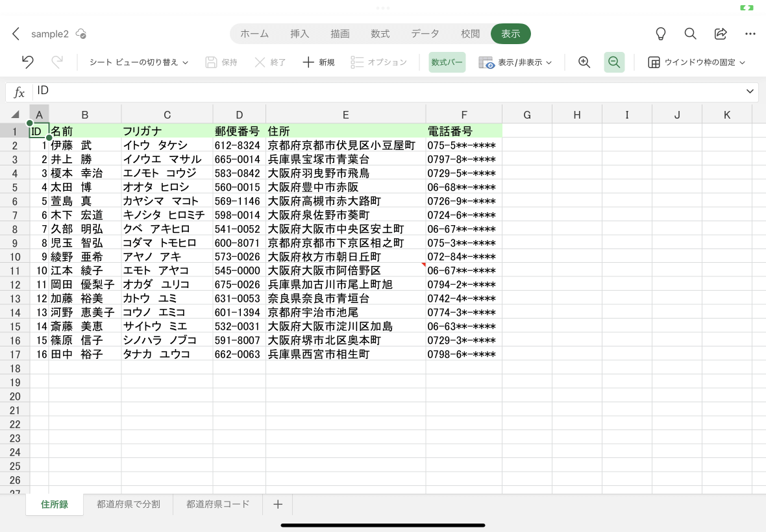Open search with the magnifier icon
This screenshot has width=766, height=532.
pos(690,34)
